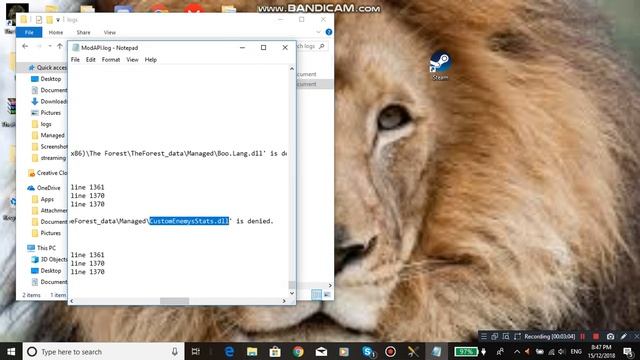Switch Explorer to large icons view
The height and width of the screenshot is (360, 640).
tap(327, 294)
